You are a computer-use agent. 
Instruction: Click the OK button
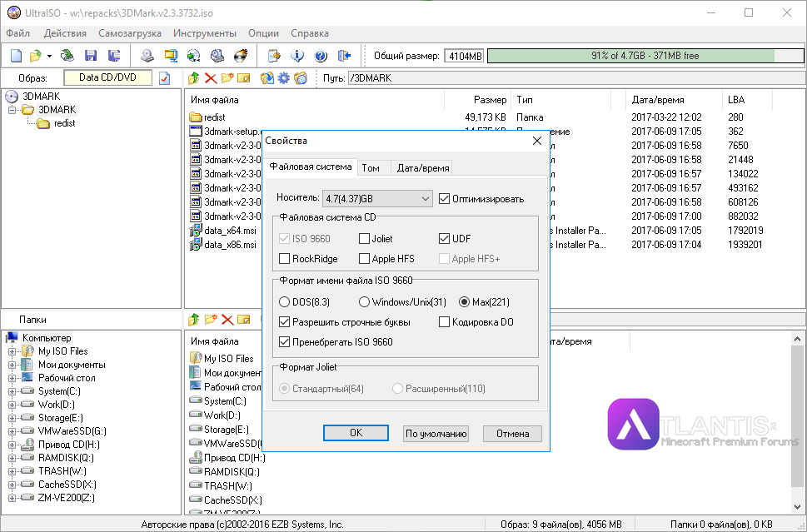pyautogui.click(x=356, y=433)
